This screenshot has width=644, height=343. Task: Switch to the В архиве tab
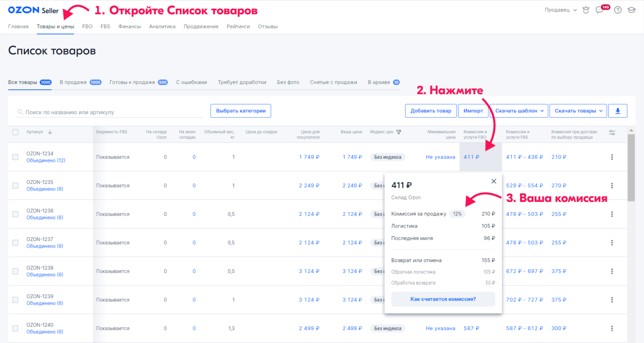point(384,82)
